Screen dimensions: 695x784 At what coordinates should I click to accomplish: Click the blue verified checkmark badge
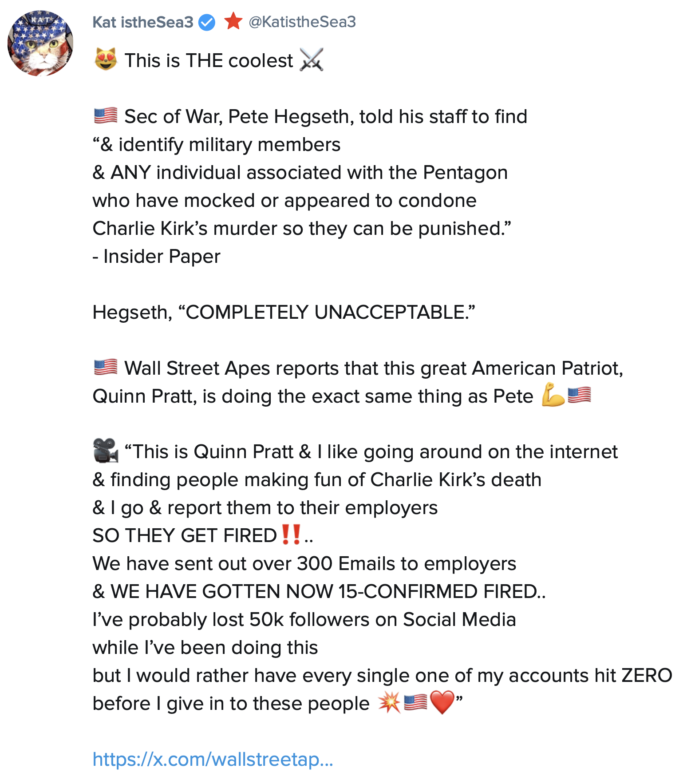pos(207,22)
